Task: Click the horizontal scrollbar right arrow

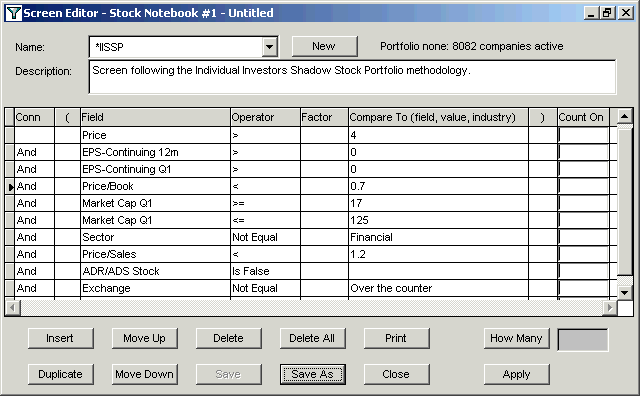Action: point(610,307)
